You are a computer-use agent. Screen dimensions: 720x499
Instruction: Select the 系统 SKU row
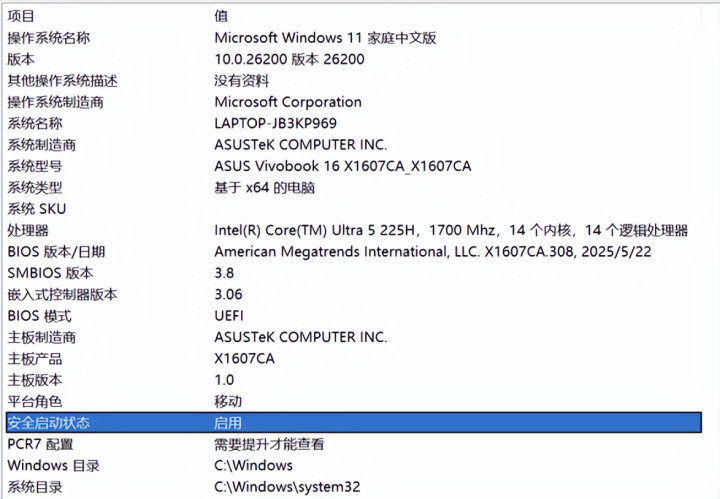click(x=37, y=209)
